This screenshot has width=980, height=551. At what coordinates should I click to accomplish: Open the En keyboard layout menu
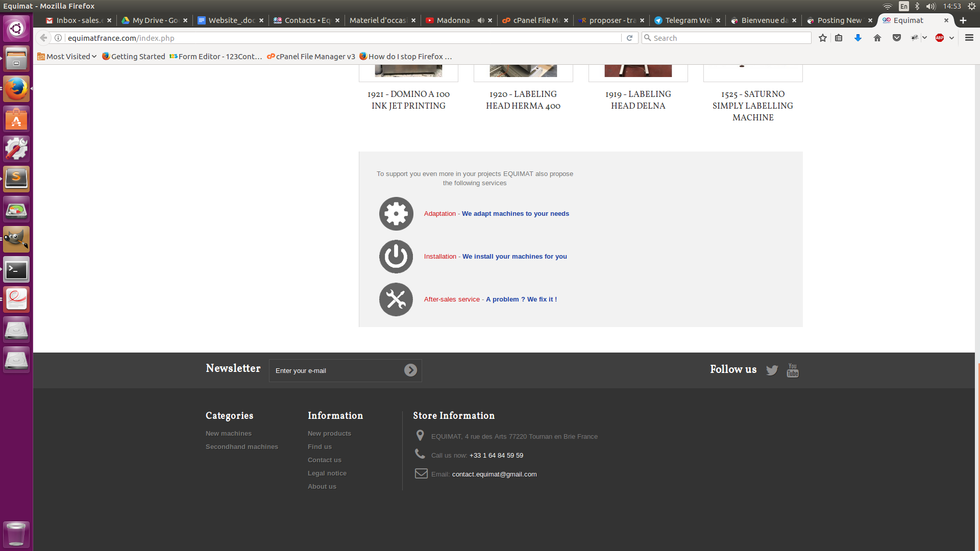[903, 6]
